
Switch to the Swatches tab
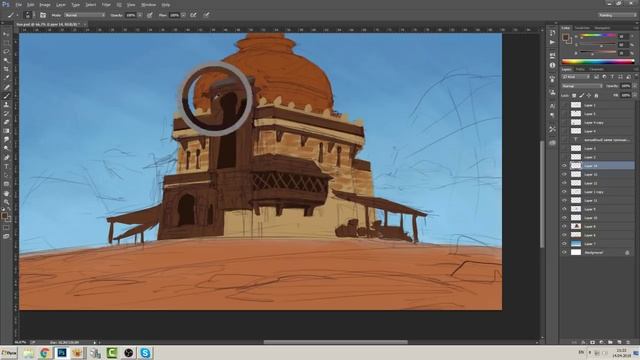click(582, 28)
